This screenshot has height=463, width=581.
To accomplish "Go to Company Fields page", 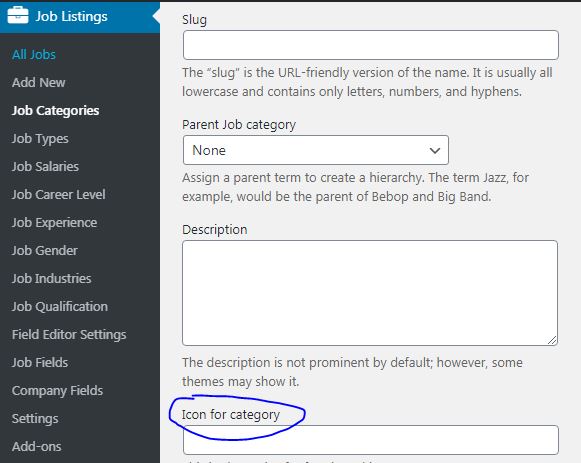I will point(57,390).
